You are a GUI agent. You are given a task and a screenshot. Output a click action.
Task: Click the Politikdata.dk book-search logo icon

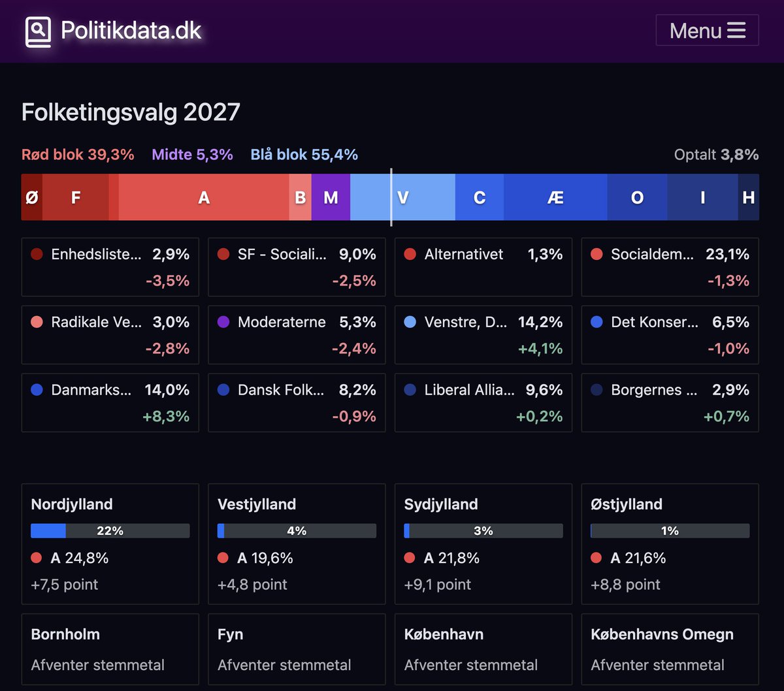click(38, 31)
